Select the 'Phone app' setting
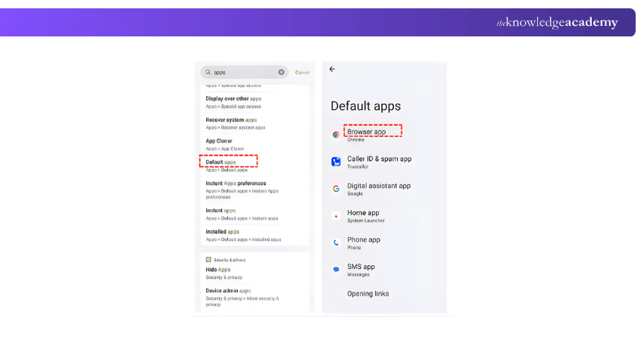The height and width of the screenshot is (341, 644). [x=384, y=242]
